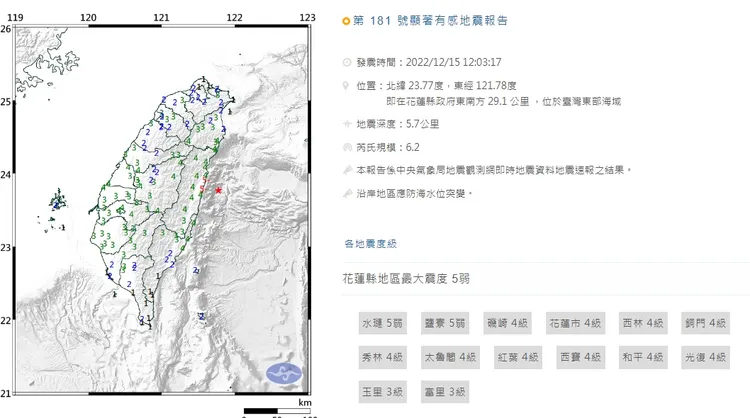750x418 pixels.
Task: Select the 玉里 3級 intensity button
Action: tap(382, 392)
